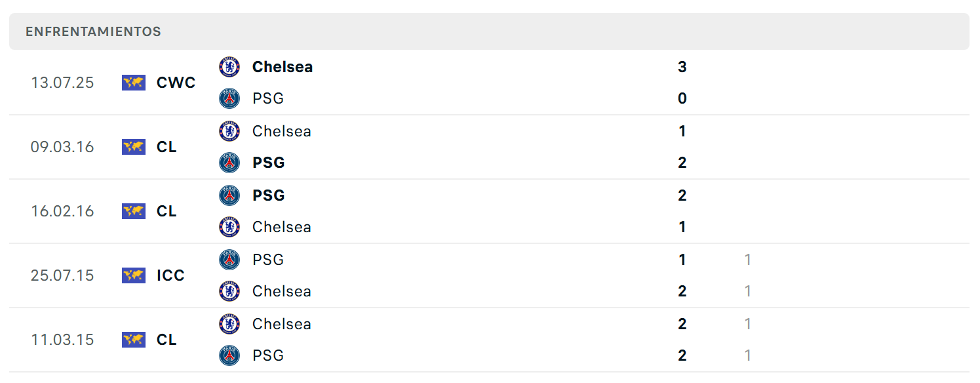Open match dated 09.03.16
The width and height of the screenshot is (980, 383).
pos(489,147)
